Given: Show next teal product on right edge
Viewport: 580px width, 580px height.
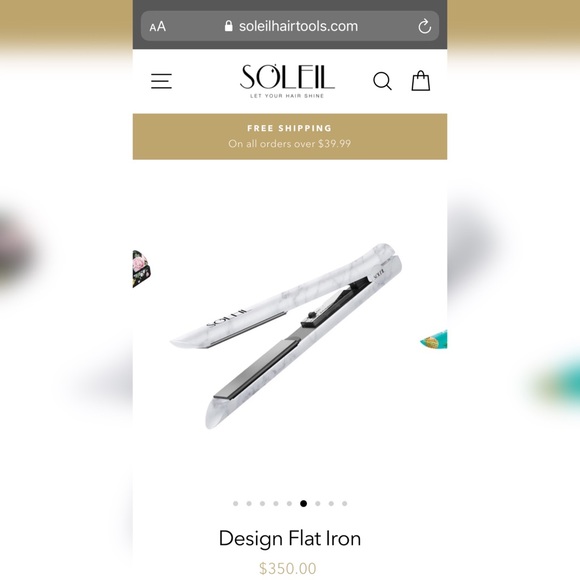Looking at the screenshot, I should point(434,340).
